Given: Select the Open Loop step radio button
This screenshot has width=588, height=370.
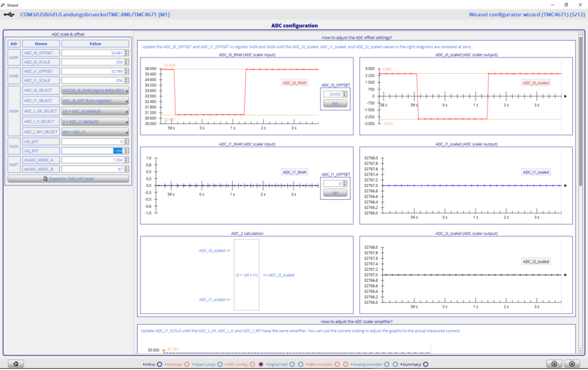Looking at the screenshot, I should (220, 364).
